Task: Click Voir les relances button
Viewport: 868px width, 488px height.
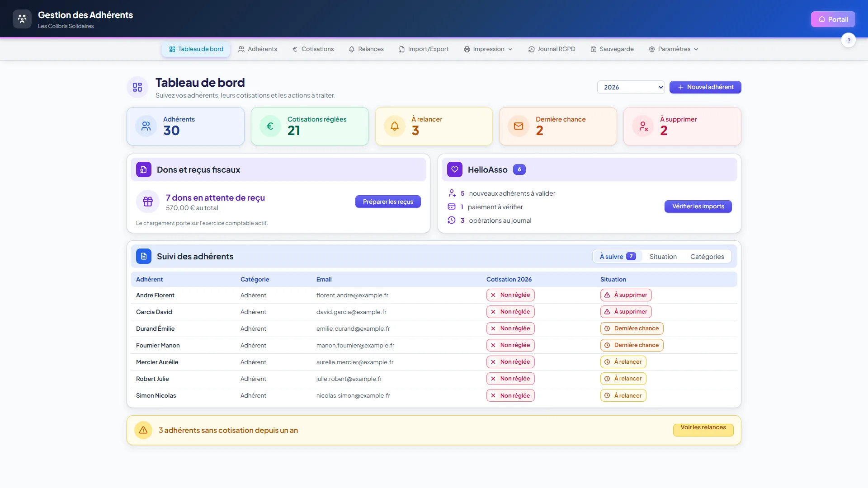Action: click(703, 430)
